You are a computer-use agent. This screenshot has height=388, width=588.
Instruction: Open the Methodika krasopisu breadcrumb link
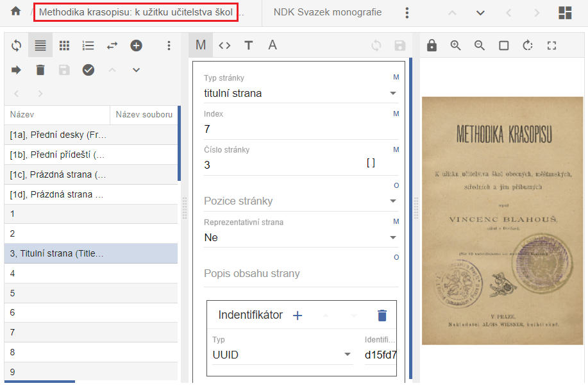(136, 12)
